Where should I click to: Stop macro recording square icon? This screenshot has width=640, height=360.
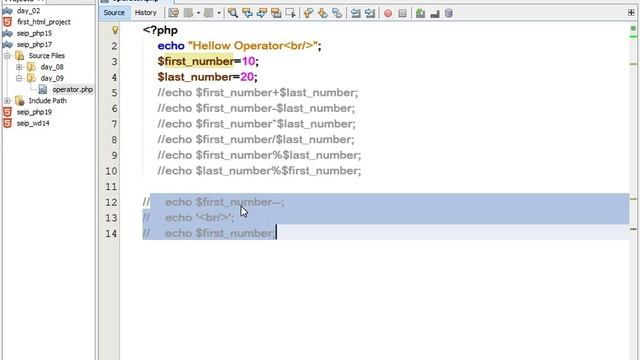402,13
